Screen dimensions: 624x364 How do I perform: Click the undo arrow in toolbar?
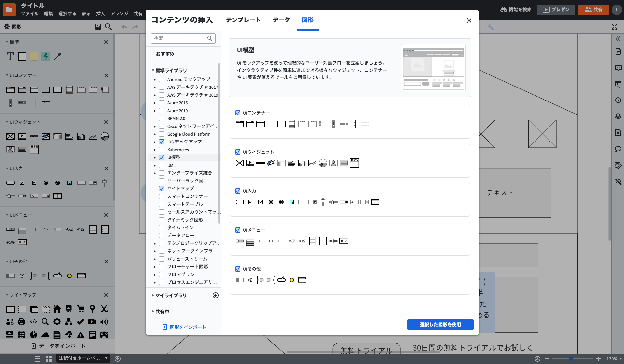[x=124, y=27]
